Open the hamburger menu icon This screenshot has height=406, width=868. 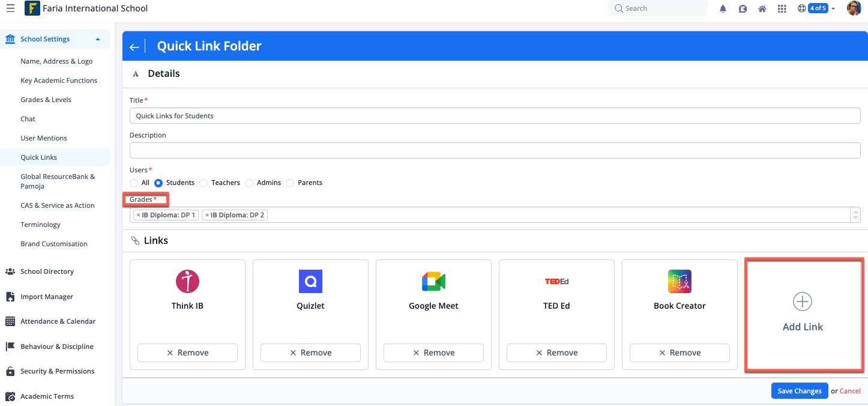point(10,8)
